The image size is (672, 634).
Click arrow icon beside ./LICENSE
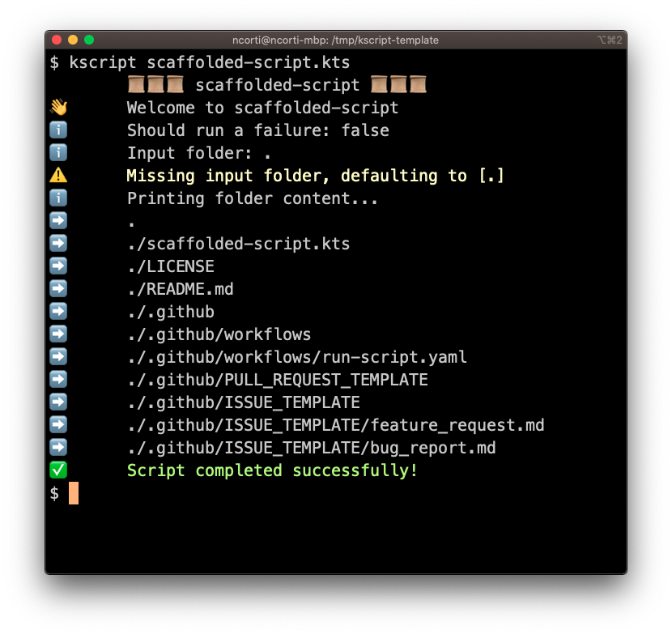point(58,266)
